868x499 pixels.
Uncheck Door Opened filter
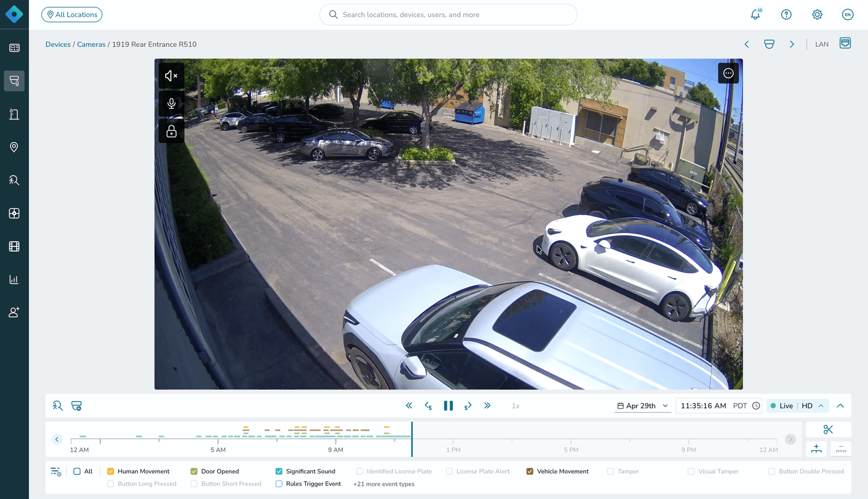click(194, 472)
